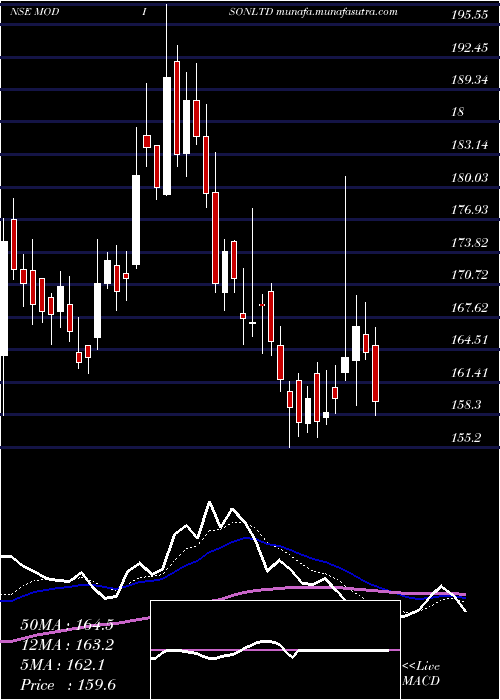Click the tallest white candlestick near 189
The height and width of the screenshot is (700, 500).
167,136
